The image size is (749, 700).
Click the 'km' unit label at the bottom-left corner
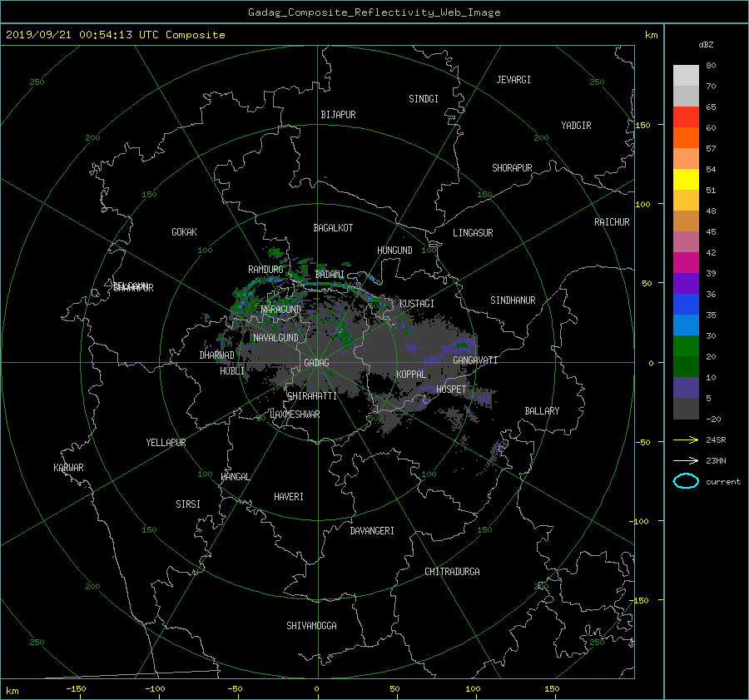point(12,691)
